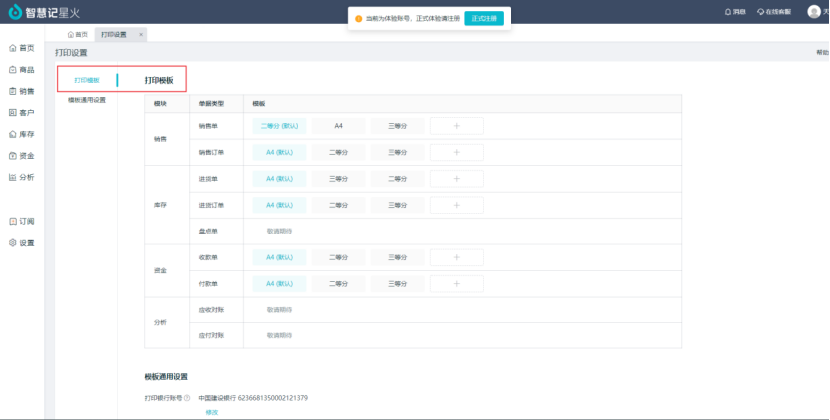Viewport: 830px width, 420px height.
Task: Open 订阅 in the left sidebar
Action: tap(22, 221)
